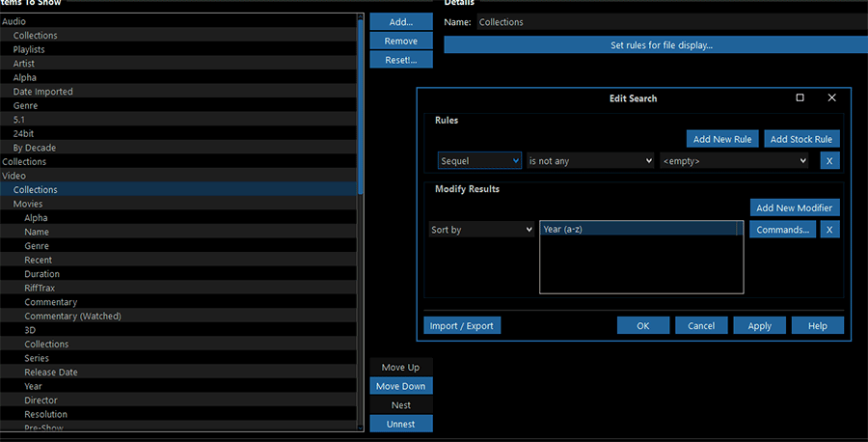Select the Video tree item
Screen dimensions: 868x442
(x=178, y=176)
